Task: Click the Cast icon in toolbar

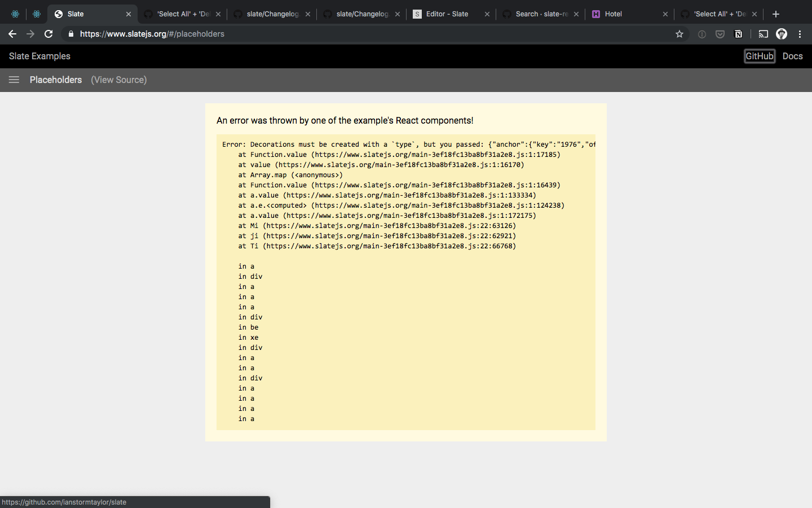Action: tap(764, 34)
